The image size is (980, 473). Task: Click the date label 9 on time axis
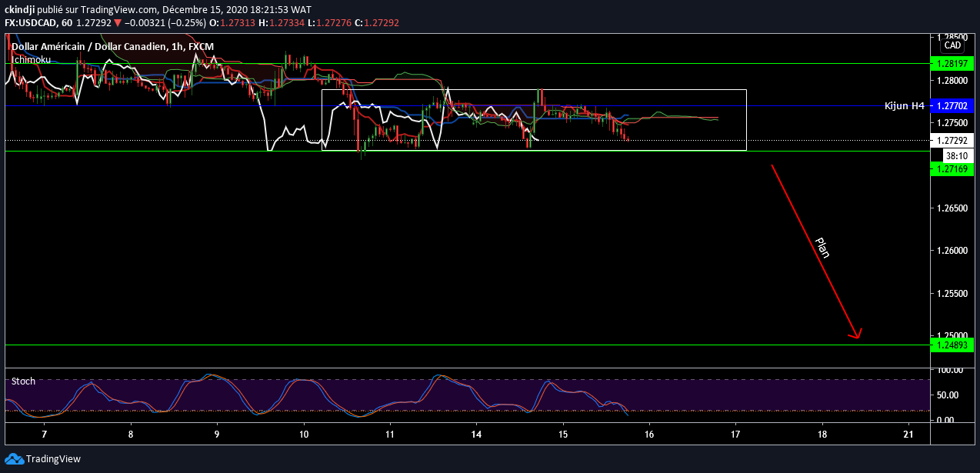pos(217,434)
